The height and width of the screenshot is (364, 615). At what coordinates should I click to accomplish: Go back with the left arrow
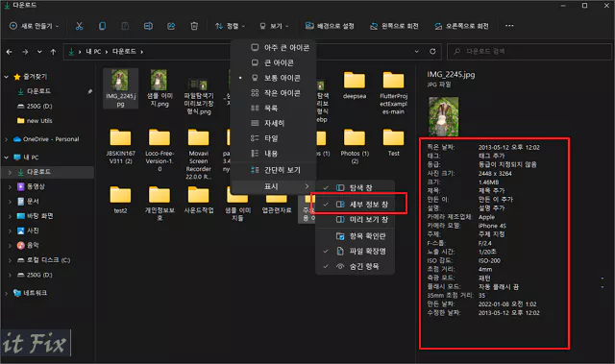point(10,52)
